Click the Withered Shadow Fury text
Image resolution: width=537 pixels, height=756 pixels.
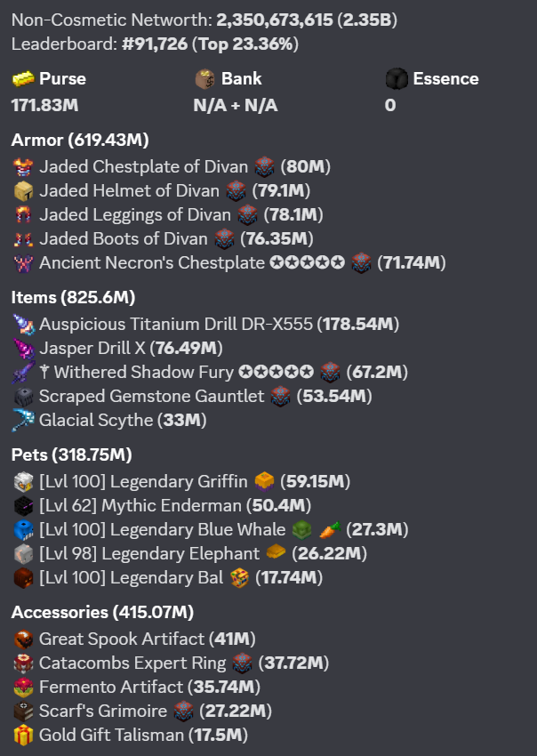tap(144, 372)
